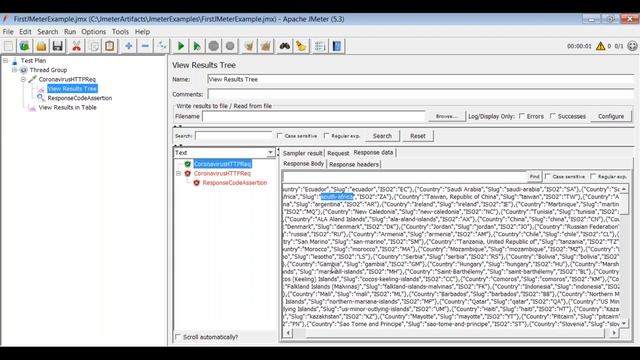Click the Stop test icon

213,46
